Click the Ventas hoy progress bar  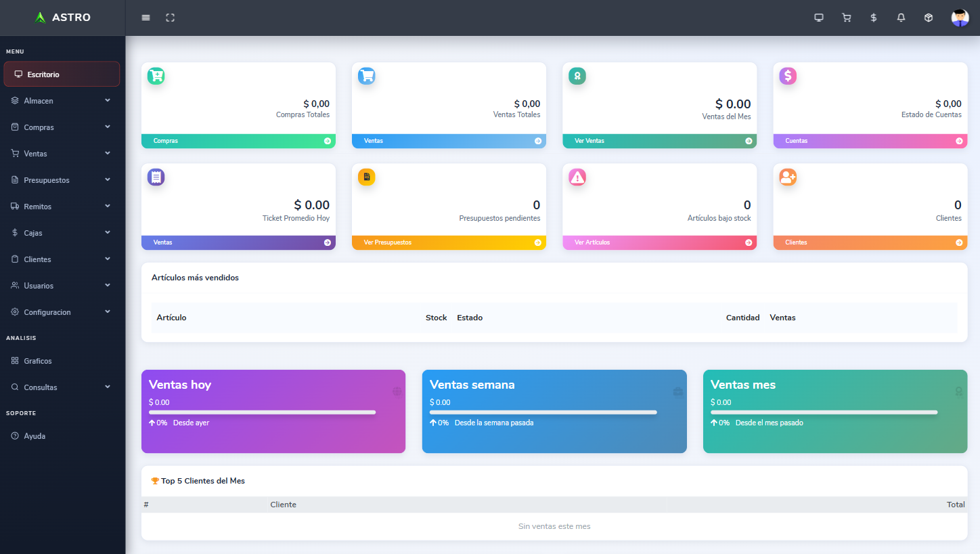(262, 412)
